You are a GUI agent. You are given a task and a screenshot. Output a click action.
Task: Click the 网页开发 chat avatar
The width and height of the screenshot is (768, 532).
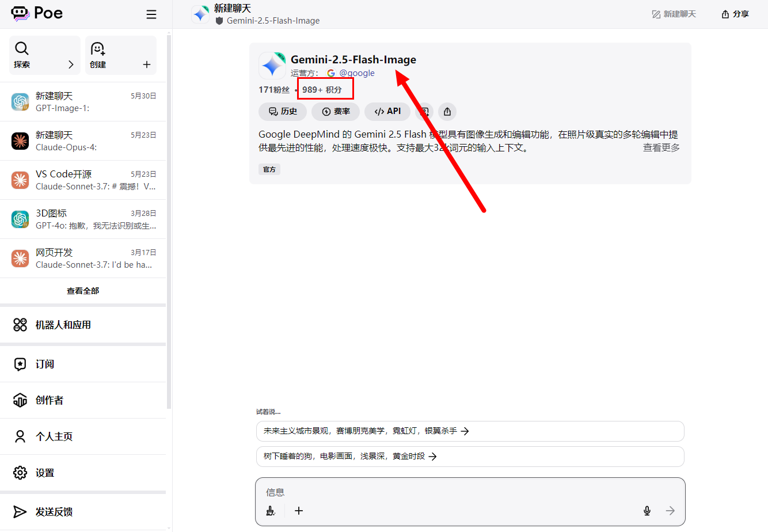pos(20,259)
